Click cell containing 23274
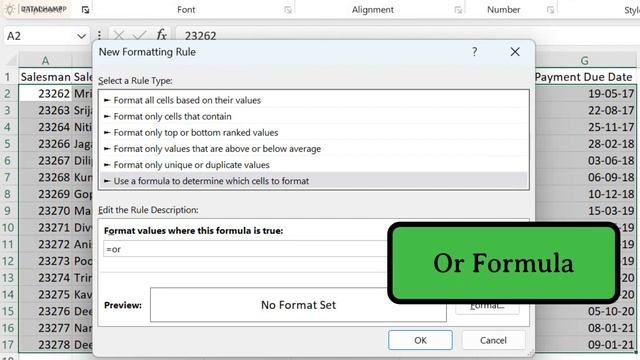The height and width of the screenshot is (360, 640). click(45, 278)
